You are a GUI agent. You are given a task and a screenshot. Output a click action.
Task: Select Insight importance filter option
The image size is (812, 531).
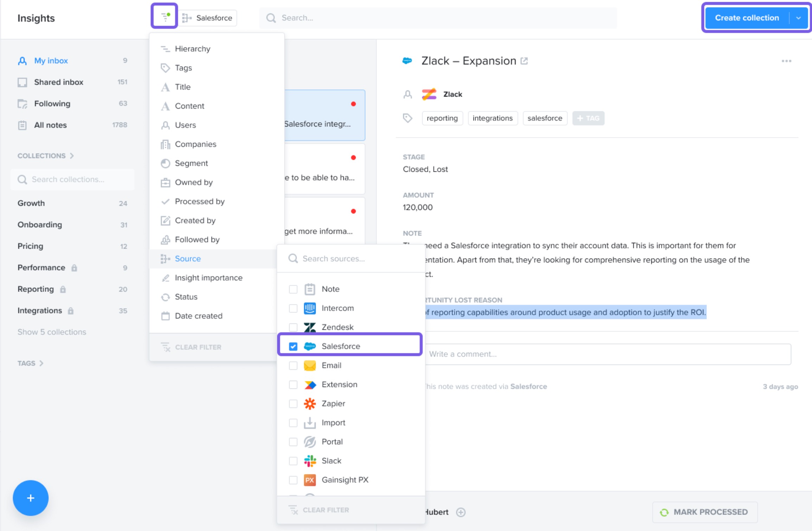click(x=213, y=277)
